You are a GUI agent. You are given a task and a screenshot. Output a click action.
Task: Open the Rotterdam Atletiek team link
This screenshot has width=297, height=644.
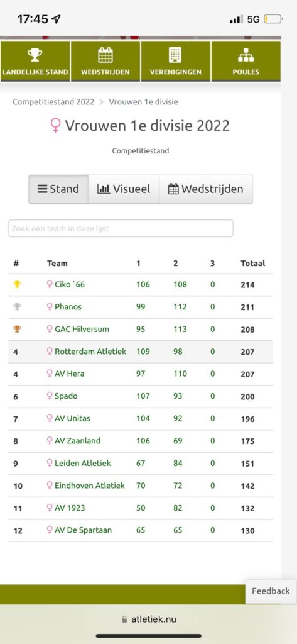[87, 352]
